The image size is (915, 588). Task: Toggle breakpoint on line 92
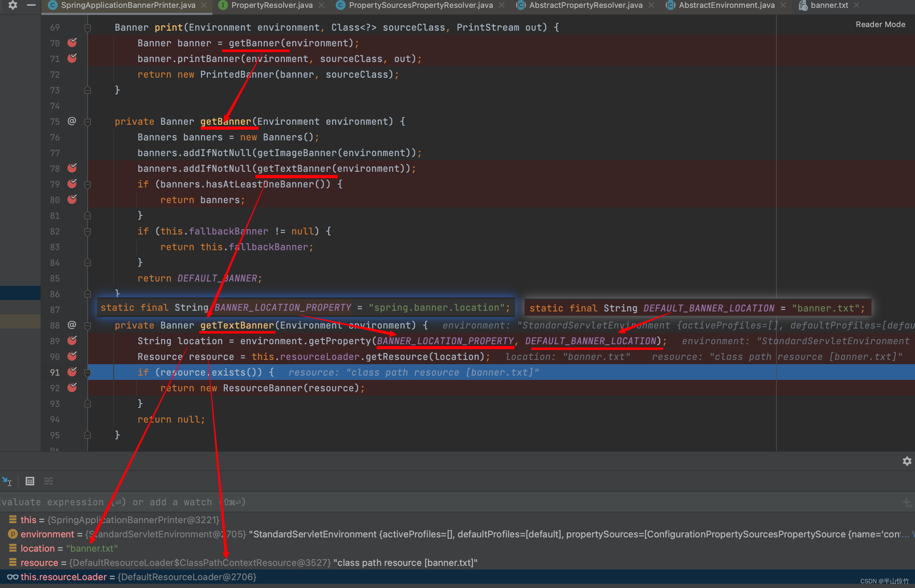[72, 388]
